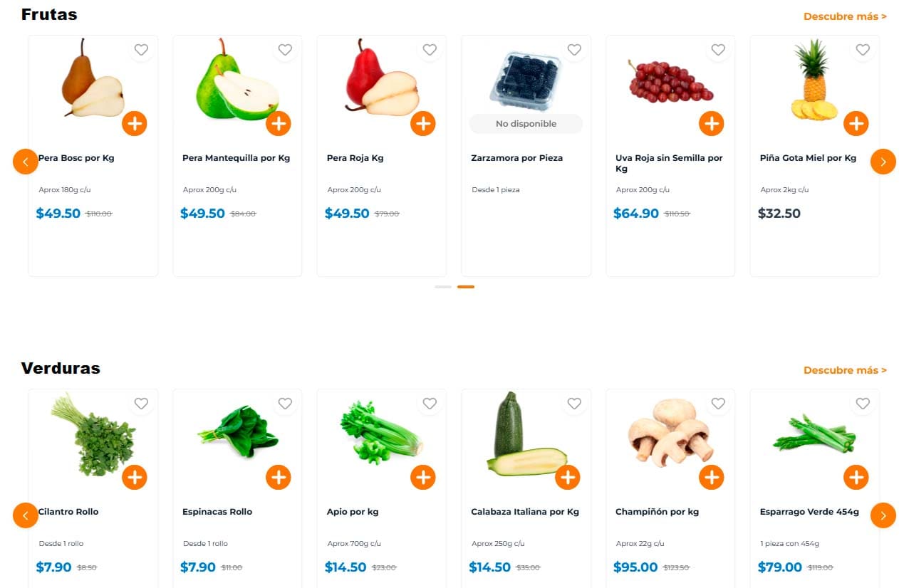
Task: Favorite the Pera Roja Kg heart
Action: tap(430, 50)
